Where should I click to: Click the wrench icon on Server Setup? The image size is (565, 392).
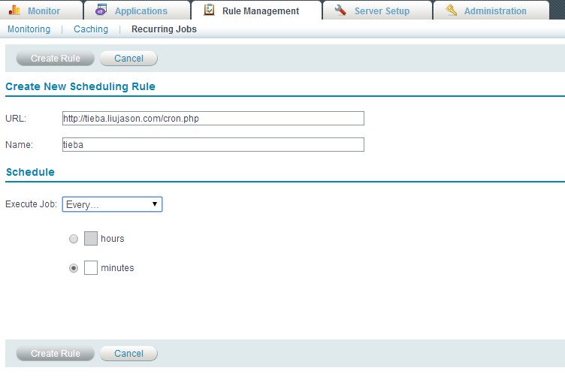click(x=340, y=11)
